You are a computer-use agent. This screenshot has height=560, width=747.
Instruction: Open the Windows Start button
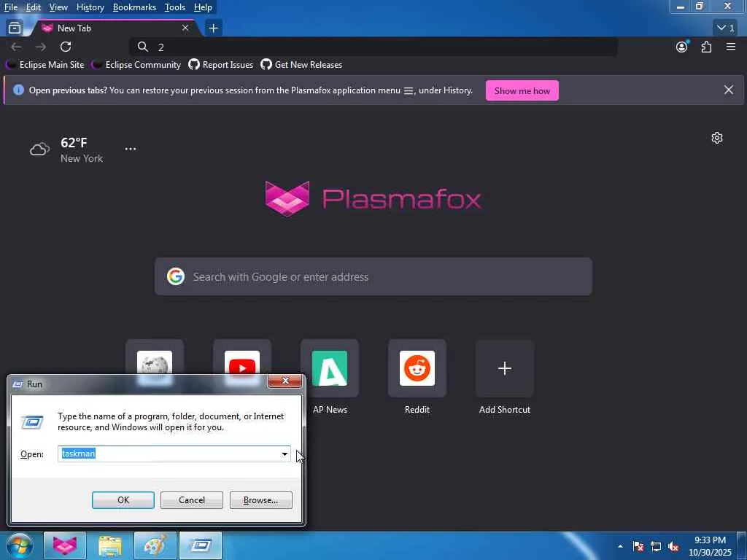point(19,545)
